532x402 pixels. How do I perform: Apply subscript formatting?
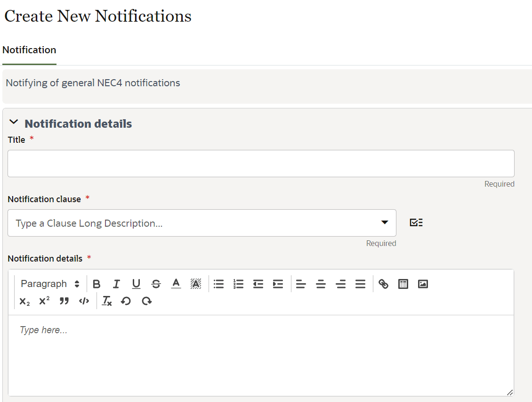(x=24, y=301)
